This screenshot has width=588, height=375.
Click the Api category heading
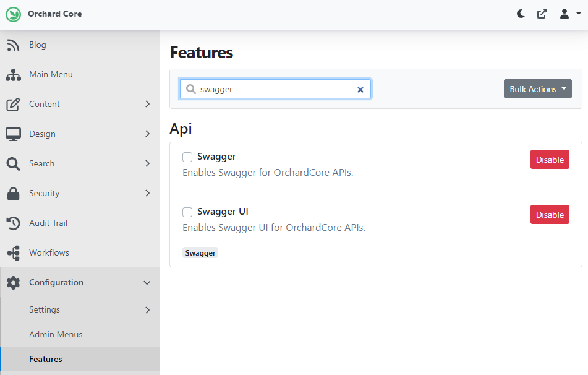181,129
